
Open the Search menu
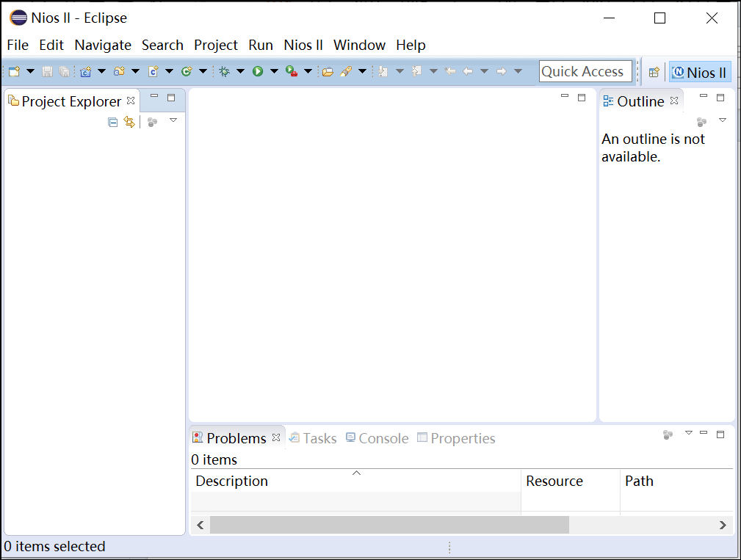pos(162,45)
